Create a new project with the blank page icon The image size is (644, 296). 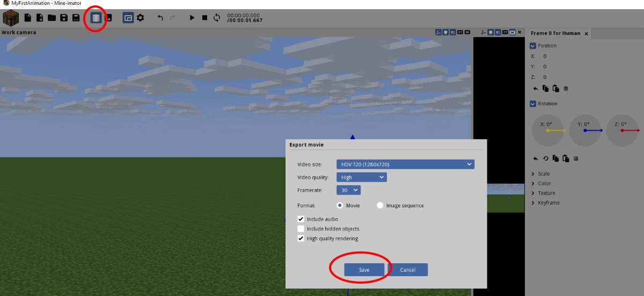click(28, 18)
